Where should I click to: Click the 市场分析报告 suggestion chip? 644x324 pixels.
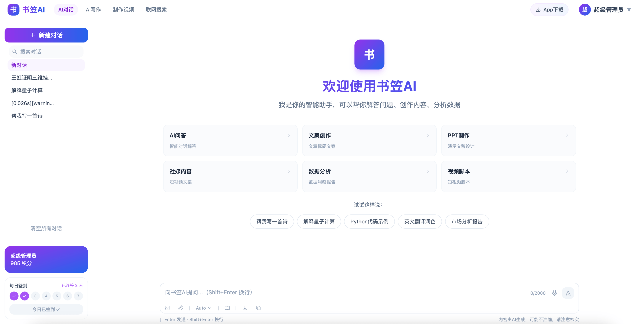click(x=467, y=221)
